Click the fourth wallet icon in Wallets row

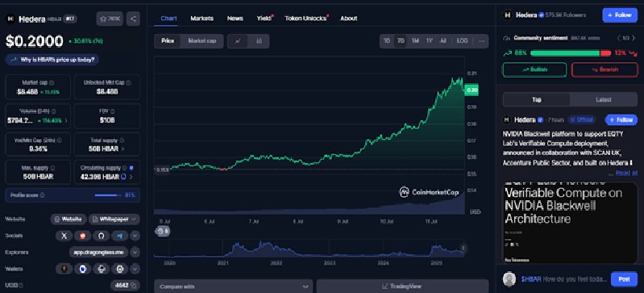click(x=119, y=269)
